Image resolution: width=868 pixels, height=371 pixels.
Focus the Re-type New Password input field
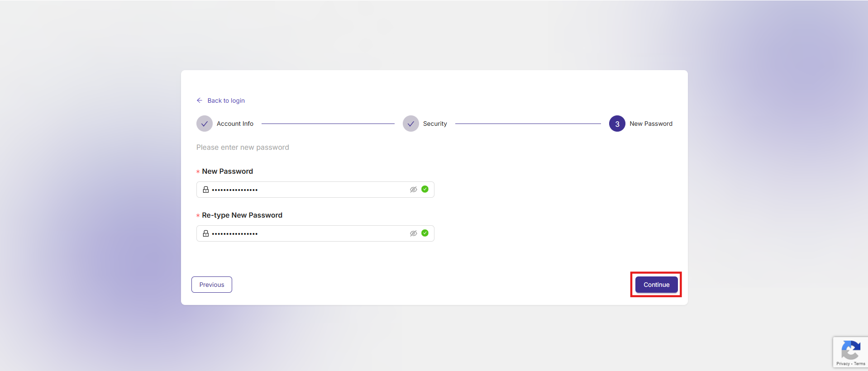tap(308, 233)
